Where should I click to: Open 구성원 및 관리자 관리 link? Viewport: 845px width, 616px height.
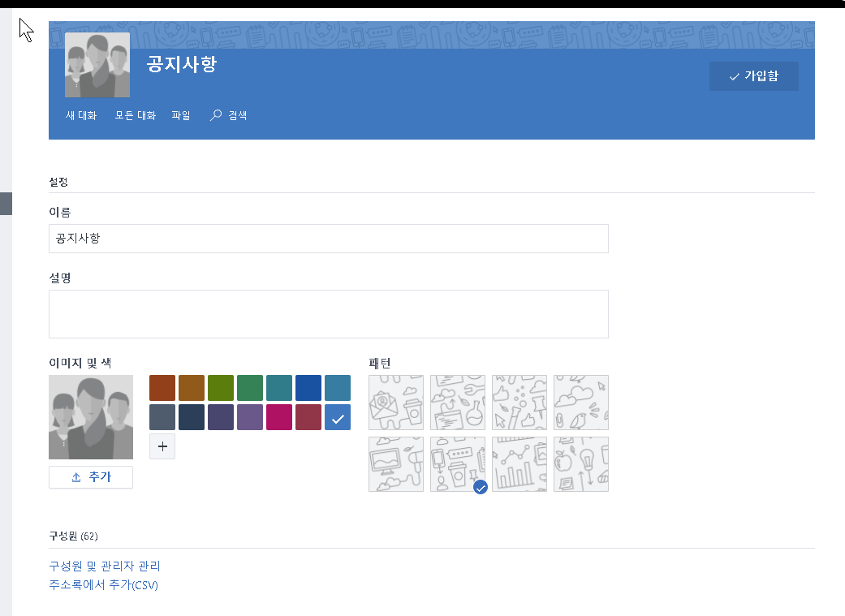pyautogui.click(x=105, y=566)
